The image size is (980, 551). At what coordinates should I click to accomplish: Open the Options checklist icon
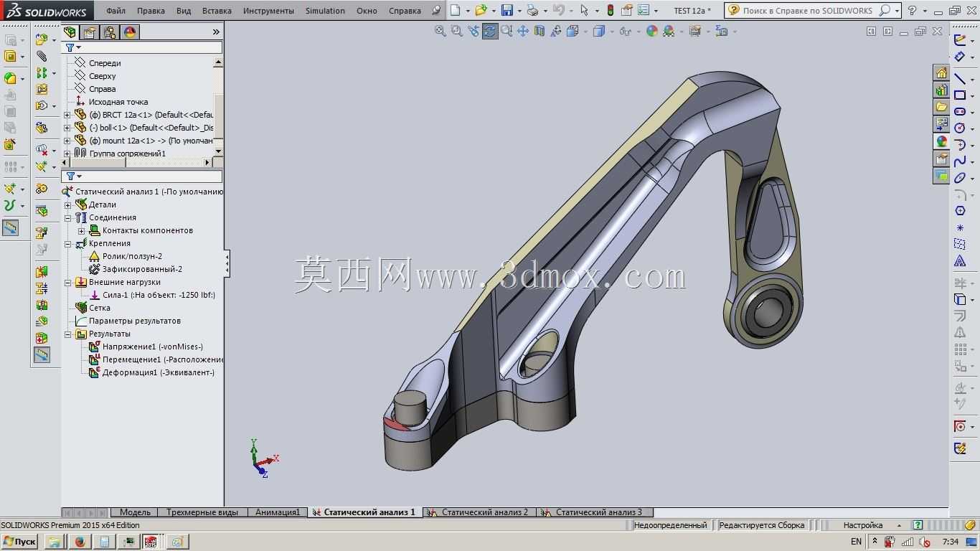(x=643, y=11)
